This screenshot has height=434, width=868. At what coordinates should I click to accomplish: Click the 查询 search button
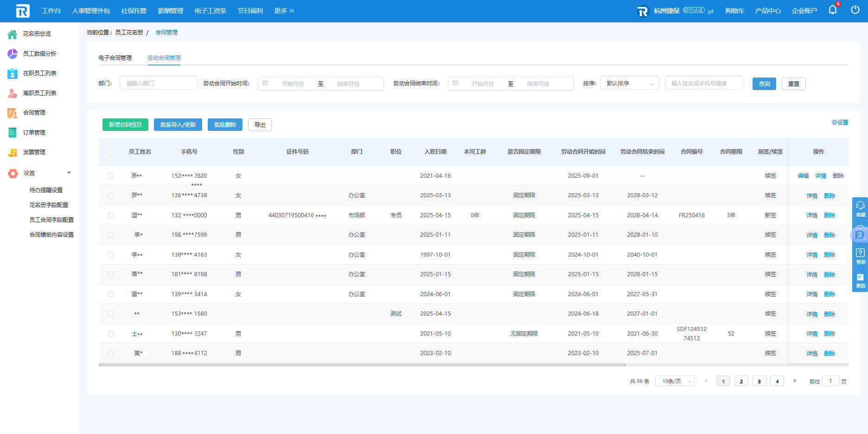[x=764, y=84]
